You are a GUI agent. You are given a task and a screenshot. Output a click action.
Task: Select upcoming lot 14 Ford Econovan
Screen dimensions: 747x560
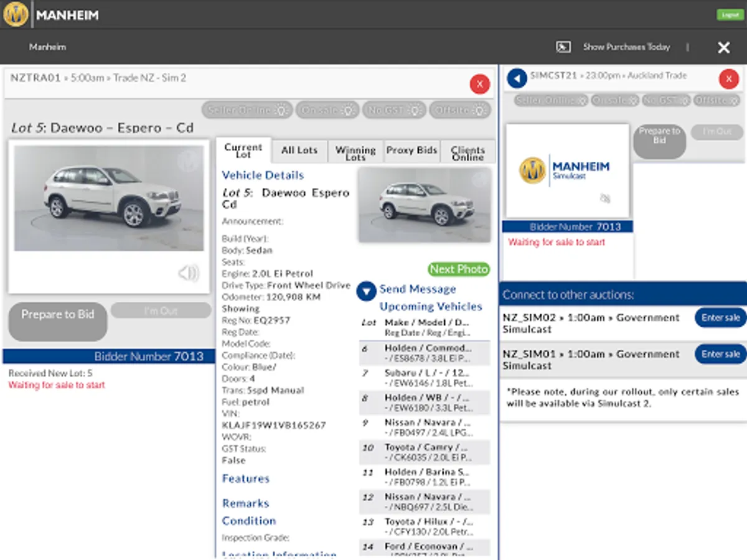pos(425,548)
